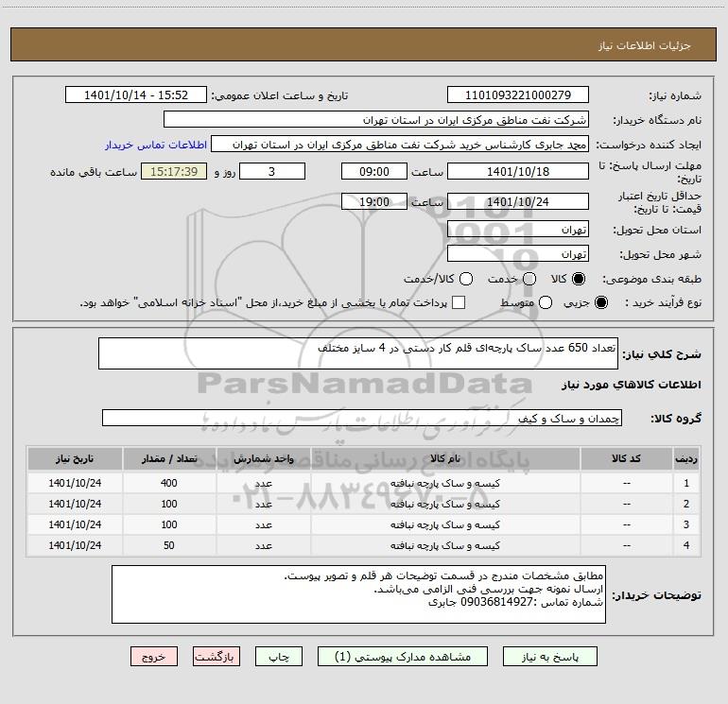
Task: Select the خدمت radio button
Action: (x=529, y=279)
